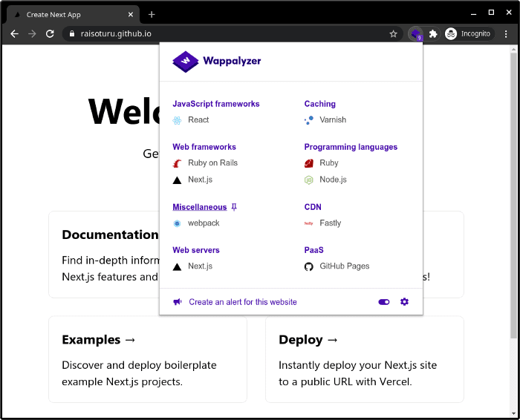Click the Varnish technology name
Image resolution: width=520 pixels, height=420 pixels.
point(333,120)
